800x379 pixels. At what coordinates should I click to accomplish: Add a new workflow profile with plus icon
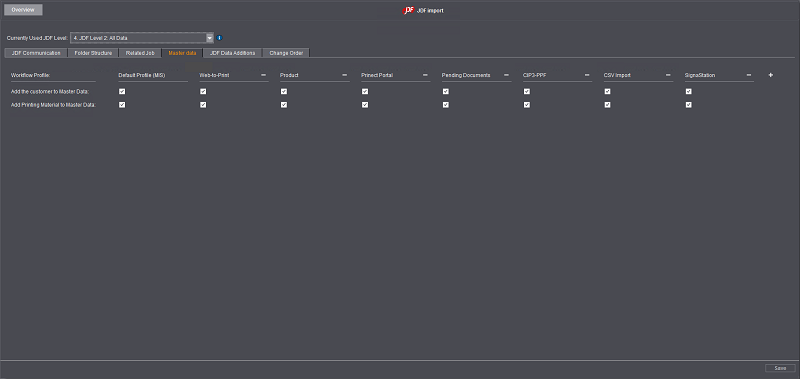(770, 75)
